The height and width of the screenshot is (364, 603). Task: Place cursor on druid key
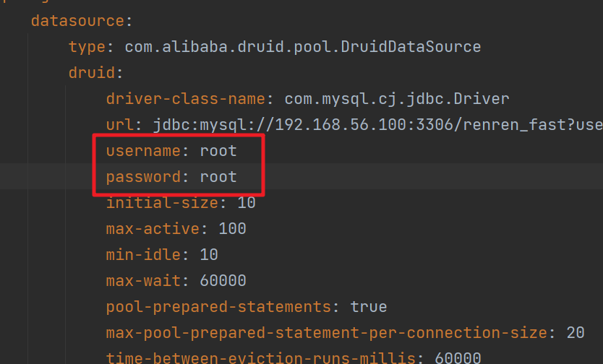point(92,72)
